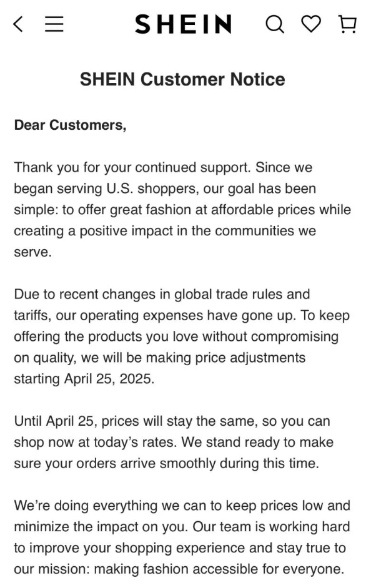
Task: Click the 'Thank you for your continued support' sentence
Action: (132, 167)
